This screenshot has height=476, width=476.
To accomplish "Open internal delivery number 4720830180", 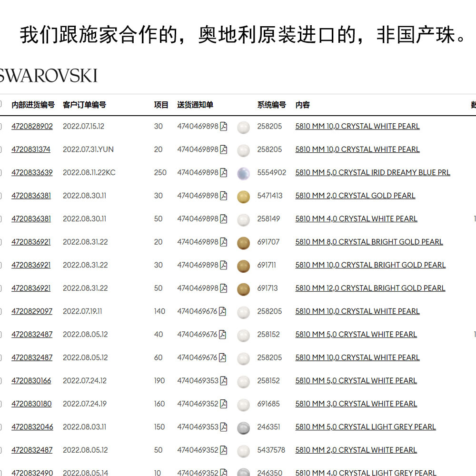I will click(31, 404).
